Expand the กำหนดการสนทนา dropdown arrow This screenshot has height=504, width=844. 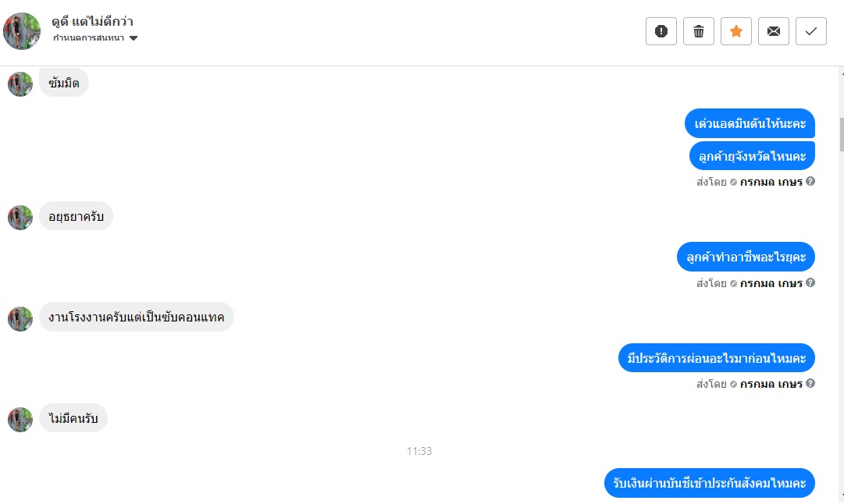tap(134, 38)
